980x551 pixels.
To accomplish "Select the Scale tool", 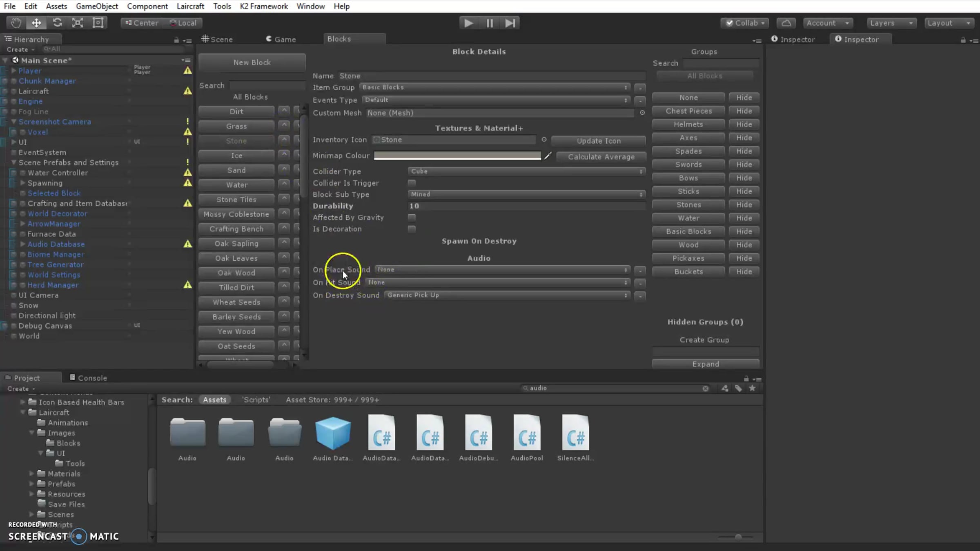I will click(78, 23).
